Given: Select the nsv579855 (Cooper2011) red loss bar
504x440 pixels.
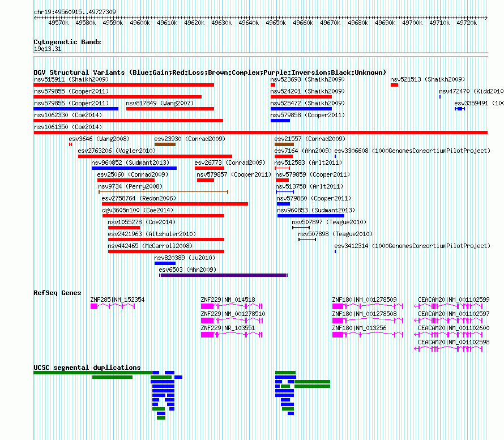Looking at the screenshot, I should (x=118, y=97).
